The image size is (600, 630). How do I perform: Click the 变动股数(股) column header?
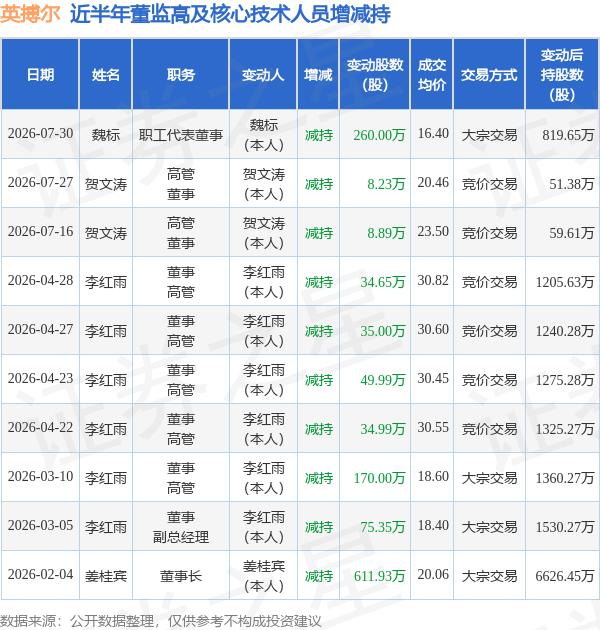(x=375, y=75)
